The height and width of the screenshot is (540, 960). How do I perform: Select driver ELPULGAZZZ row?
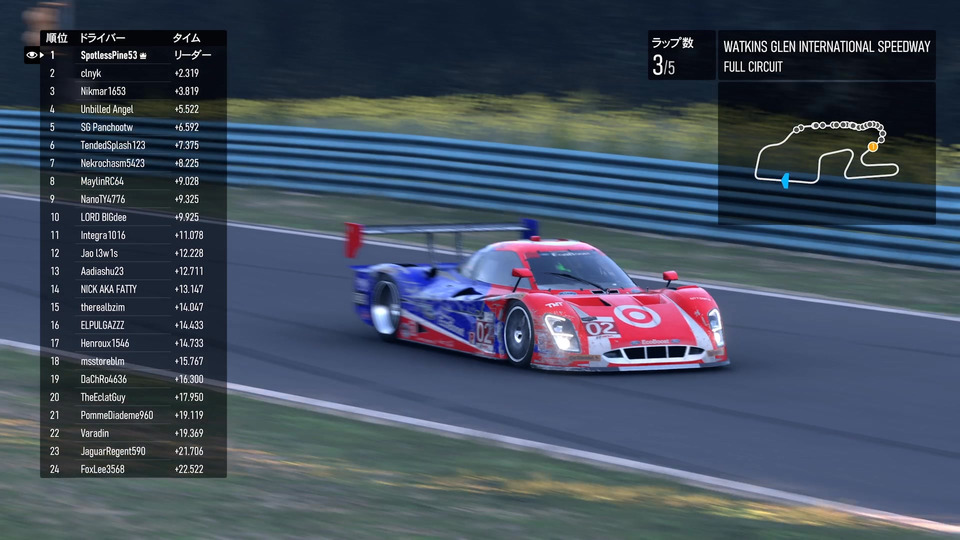133,325
